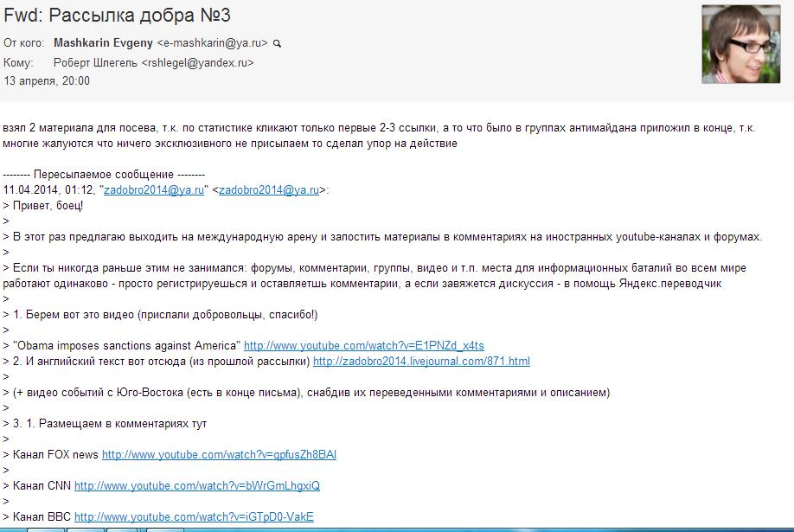794x532 pixels.
Task: Click the 'Кому:' field label
Action: point(18,62)
